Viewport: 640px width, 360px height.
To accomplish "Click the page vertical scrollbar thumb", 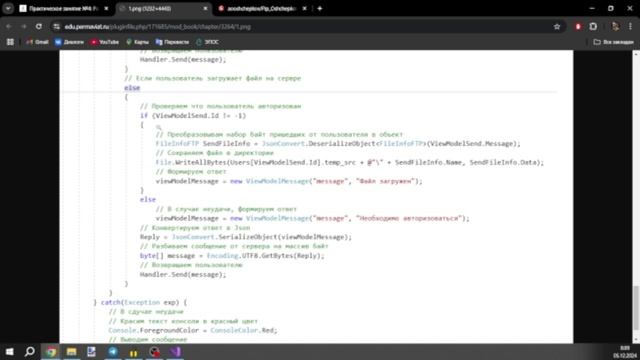I will pyautogui.click(x=636, y=308).
